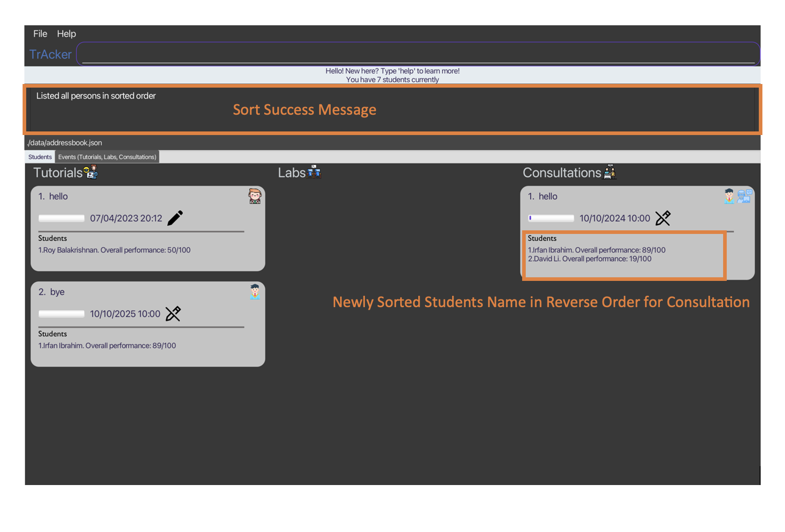Click the student avatar on tutorial hello card

[255, 196]
